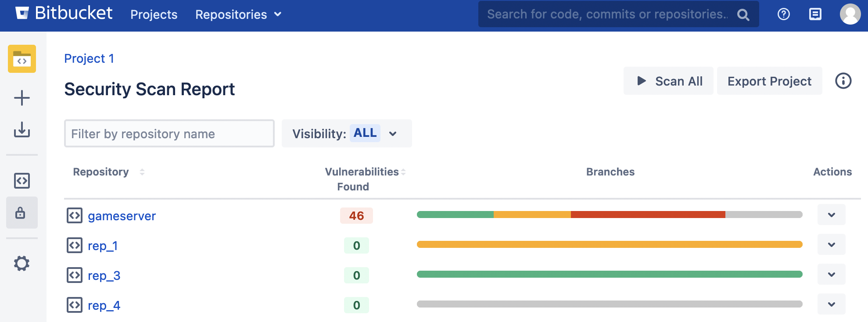Click the Bitbucket logo in header
The image size is (868, 322).
point(64,14)
